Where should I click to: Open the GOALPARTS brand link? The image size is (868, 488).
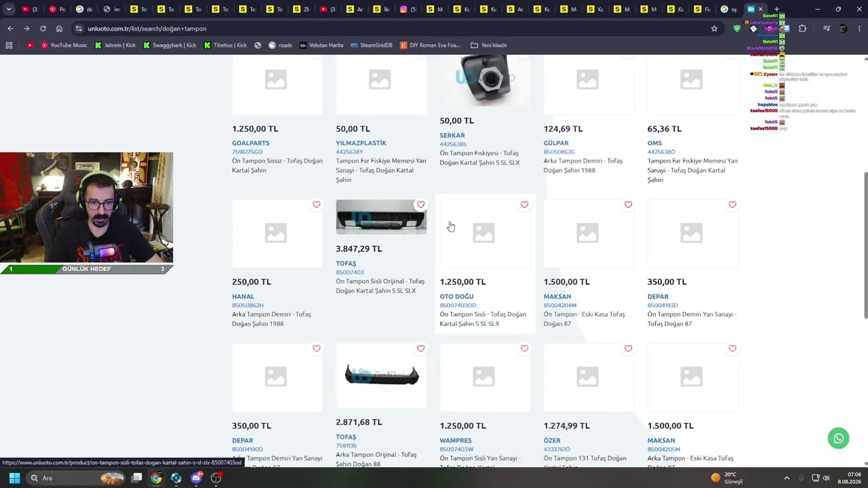(251, 143)
